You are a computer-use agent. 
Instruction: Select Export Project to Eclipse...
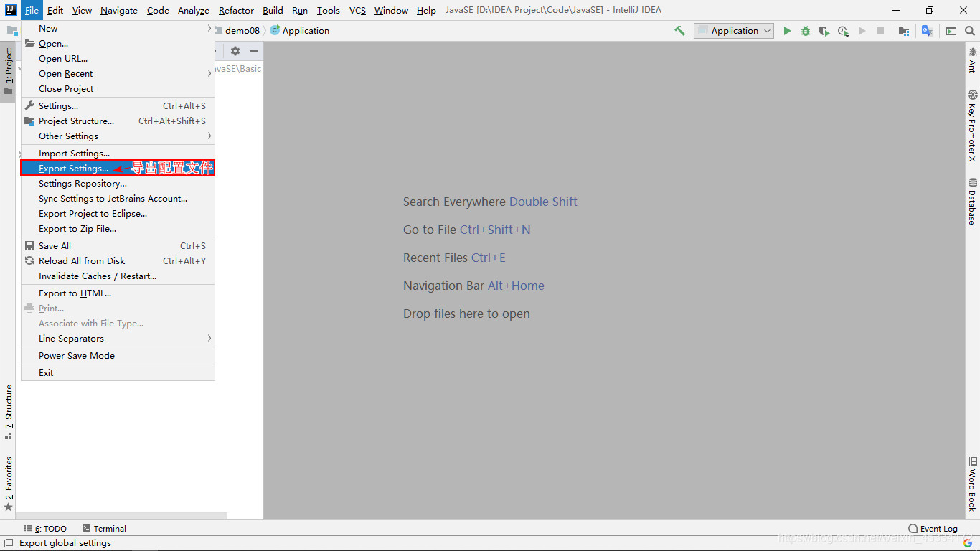[x=118, y=214]
